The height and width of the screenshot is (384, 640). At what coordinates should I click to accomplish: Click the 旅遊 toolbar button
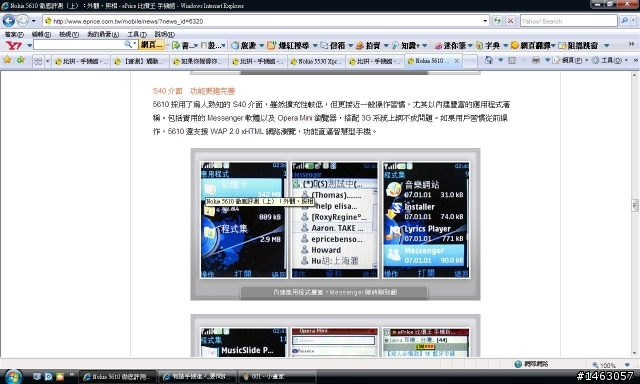click(x=244, y=45)
